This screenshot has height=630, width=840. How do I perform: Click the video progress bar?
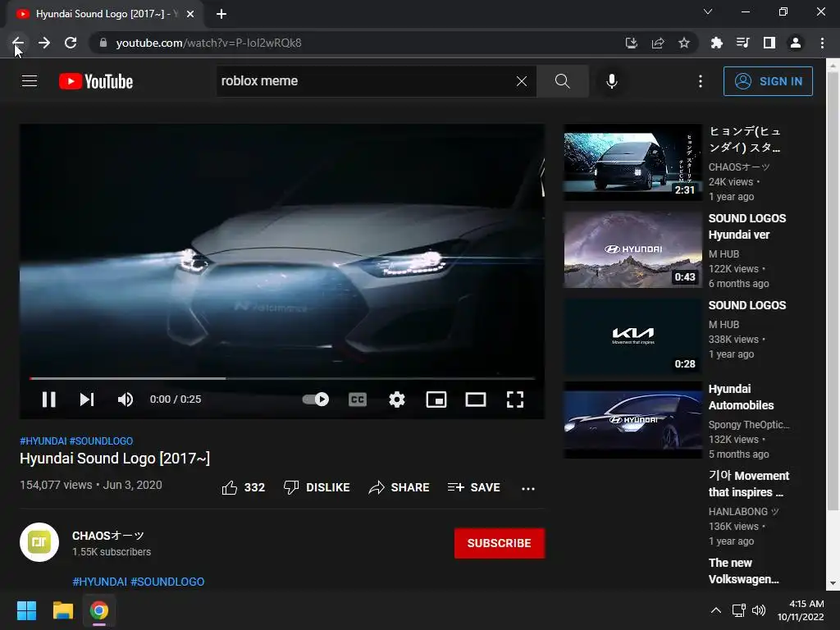pyautogui.click(x=282, y=378)
